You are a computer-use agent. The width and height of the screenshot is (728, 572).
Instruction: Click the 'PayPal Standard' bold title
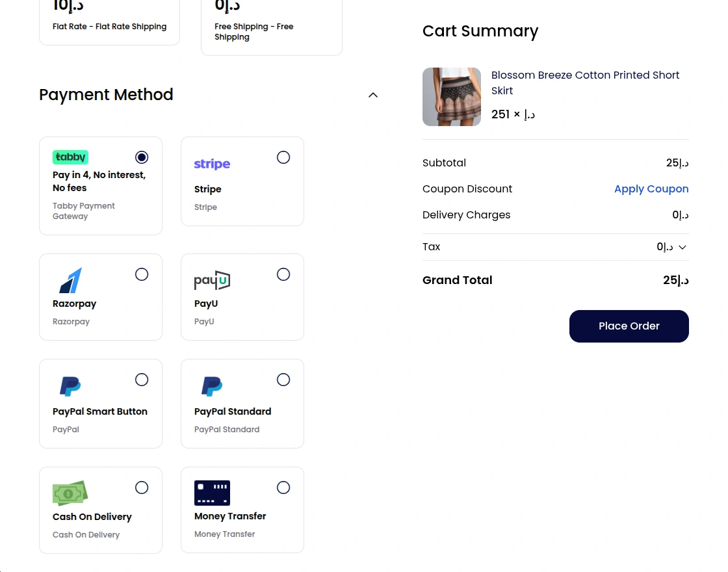coord(233,411)
